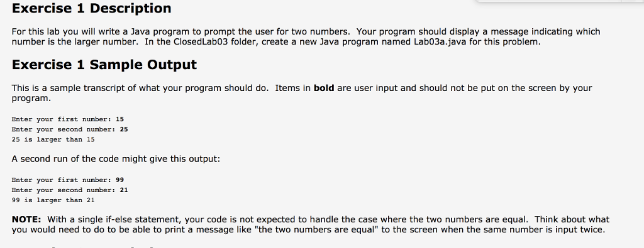
Task: Click the '99 is larger than 21' output line
Action: tap(53, 200)
